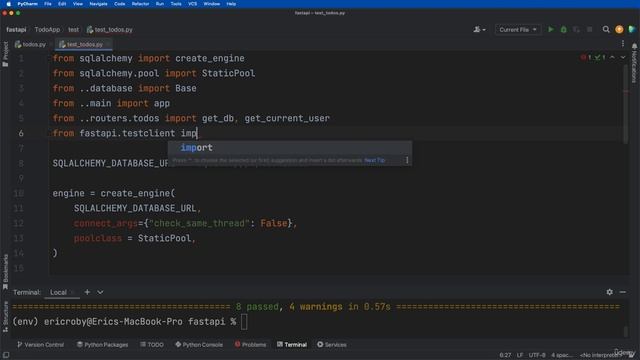Open the Window menu
The height and width of the screenshot is (360, 640).
(212, 4)
